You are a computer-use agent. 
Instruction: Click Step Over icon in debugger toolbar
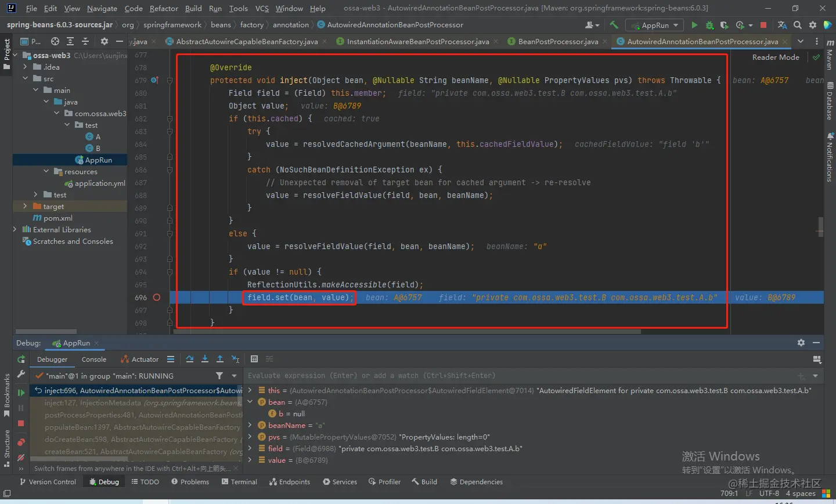[x=190, y=359]
